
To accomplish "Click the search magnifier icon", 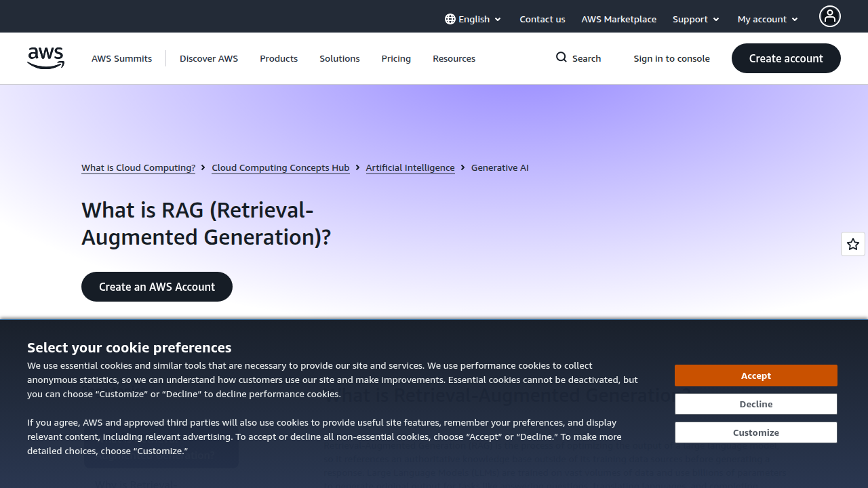I will coord(561,58).
